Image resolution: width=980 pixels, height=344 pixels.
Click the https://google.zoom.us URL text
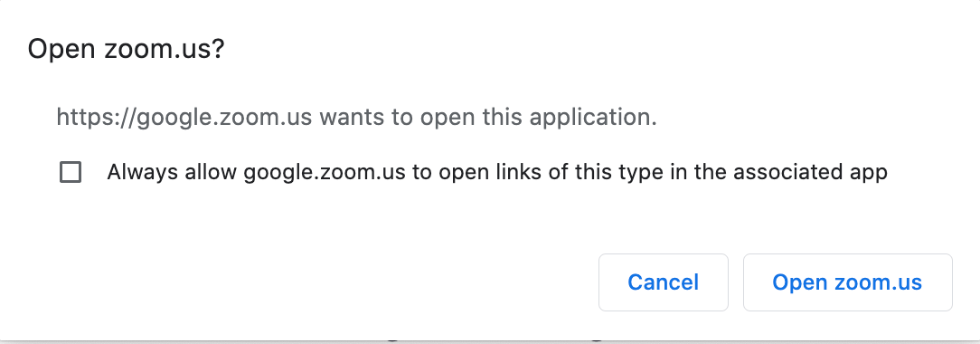tap(184, 117)
